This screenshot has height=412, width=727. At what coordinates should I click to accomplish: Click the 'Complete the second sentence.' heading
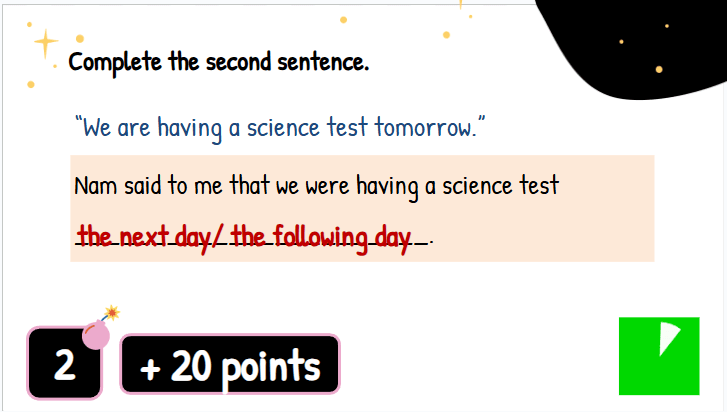(x=219, y=62)
